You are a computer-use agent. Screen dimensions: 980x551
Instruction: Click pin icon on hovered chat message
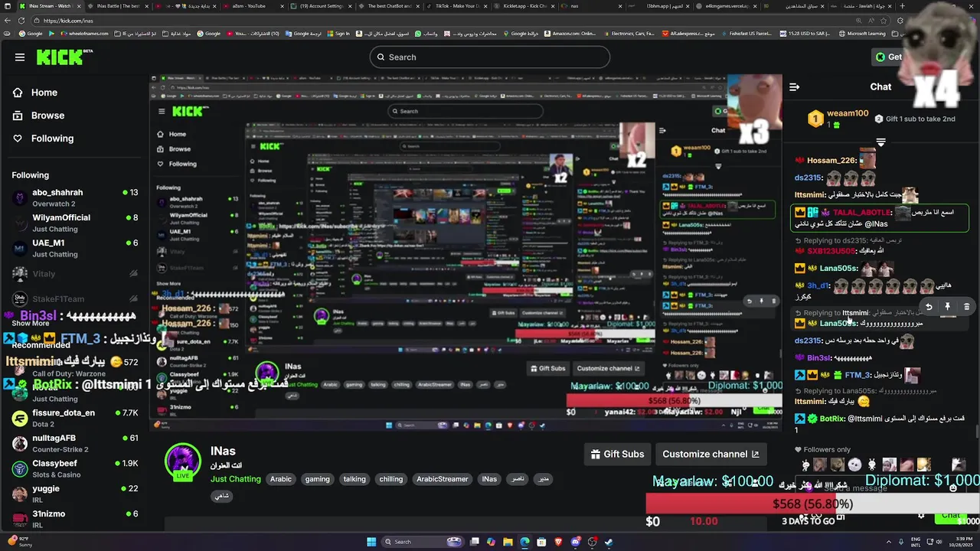[947, 306]
